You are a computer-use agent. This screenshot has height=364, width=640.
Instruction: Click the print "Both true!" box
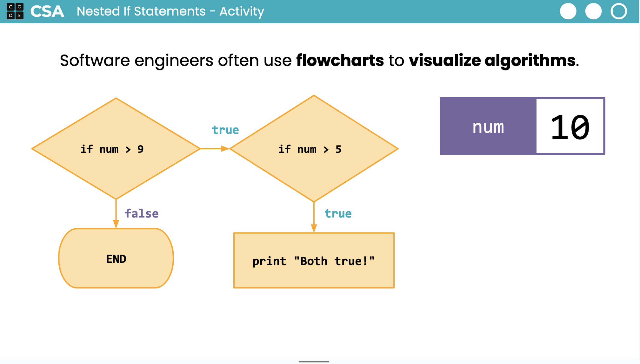click(x=314, y=261)
